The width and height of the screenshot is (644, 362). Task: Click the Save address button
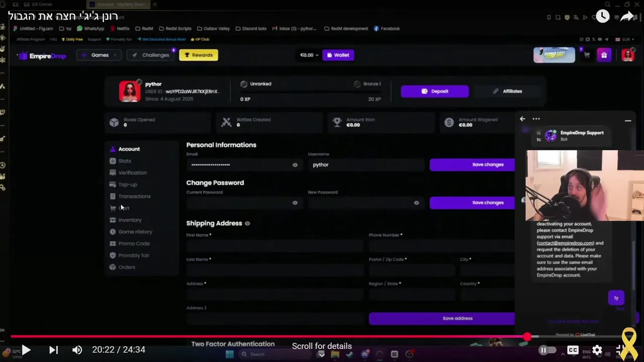[x=442, y=318]
